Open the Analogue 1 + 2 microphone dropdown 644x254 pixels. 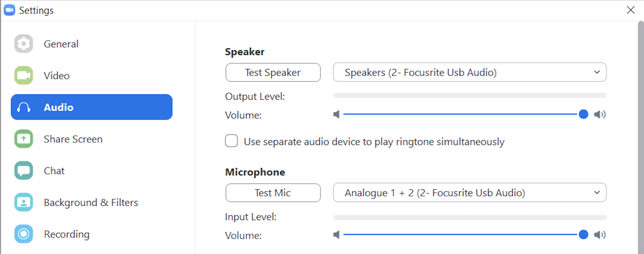click(470, 192)
